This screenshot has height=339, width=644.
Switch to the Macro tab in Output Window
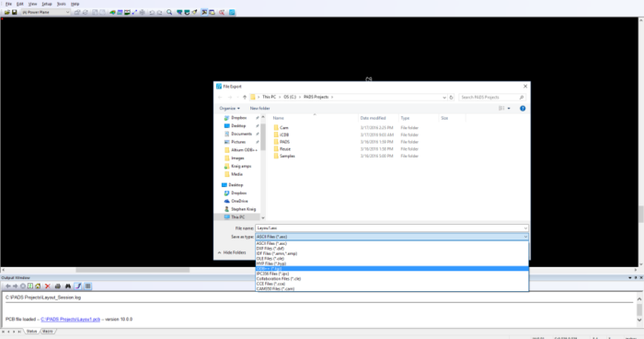pyautogui.click(x=47, y=332)
